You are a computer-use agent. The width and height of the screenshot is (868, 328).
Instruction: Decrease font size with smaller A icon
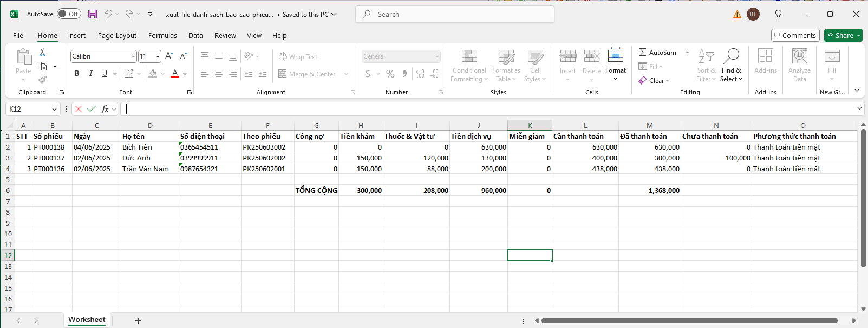pos(183,56)
